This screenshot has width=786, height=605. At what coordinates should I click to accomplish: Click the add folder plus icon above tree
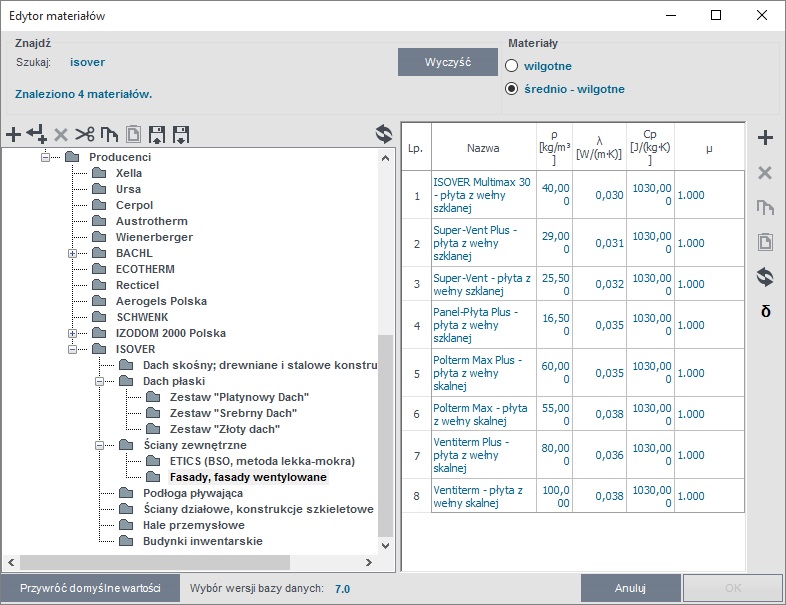click(14, 134)
